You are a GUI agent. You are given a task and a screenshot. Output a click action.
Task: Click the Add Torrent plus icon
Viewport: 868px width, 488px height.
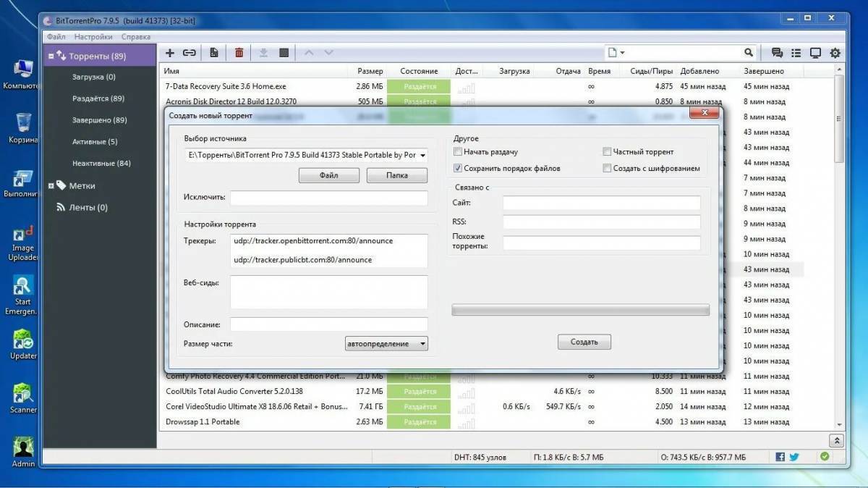pos(170,53)
